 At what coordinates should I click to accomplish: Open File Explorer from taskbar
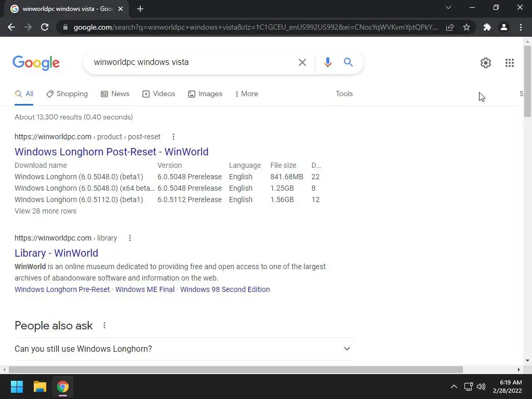(39, 387)
